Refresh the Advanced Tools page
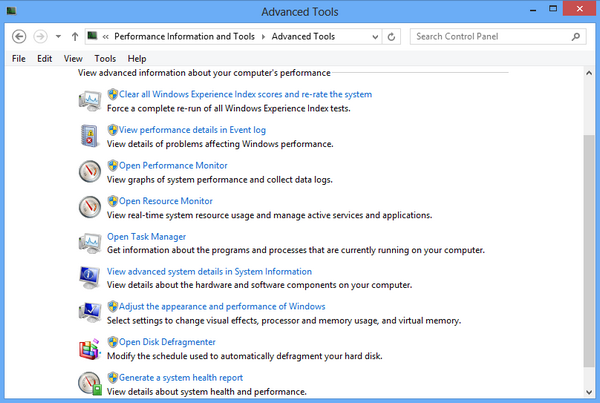This screenshot has width=600, height=403. 391,37
